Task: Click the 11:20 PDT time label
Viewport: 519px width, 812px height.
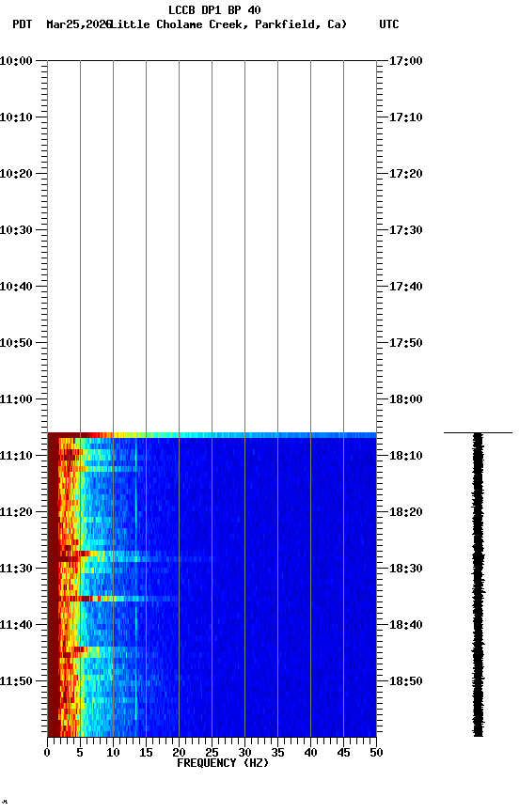Action: [16, 513]
